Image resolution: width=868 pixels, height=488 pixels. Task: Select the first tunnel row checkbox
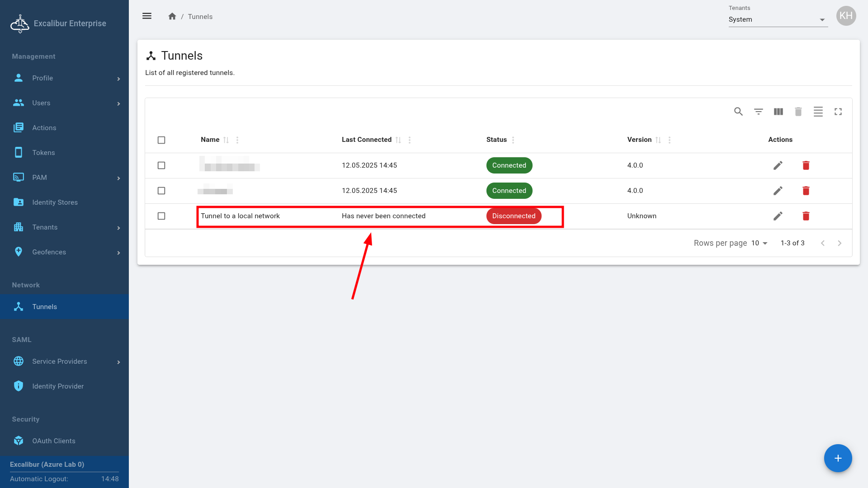161,165
